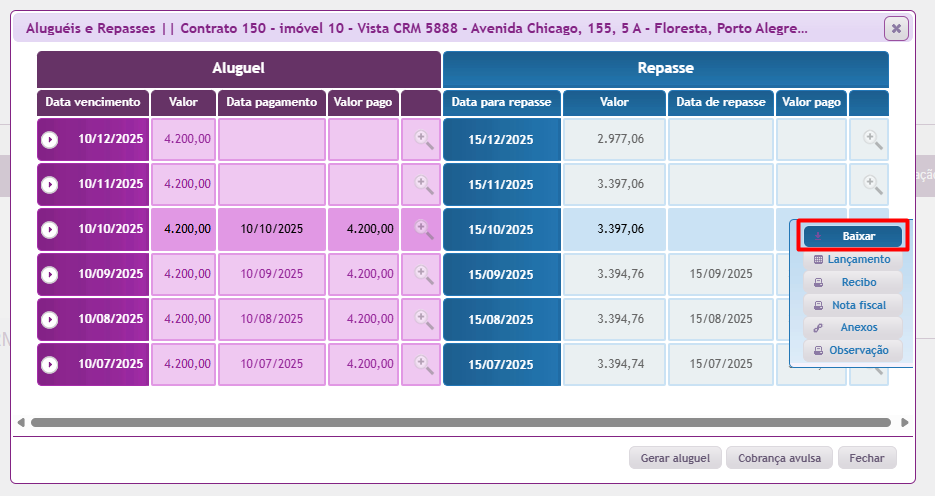Image resolution: width=935 pixels, height=496 pixels.
Task: Expand the 10/12/2025 rent row arrow
Action: point(50,140)
